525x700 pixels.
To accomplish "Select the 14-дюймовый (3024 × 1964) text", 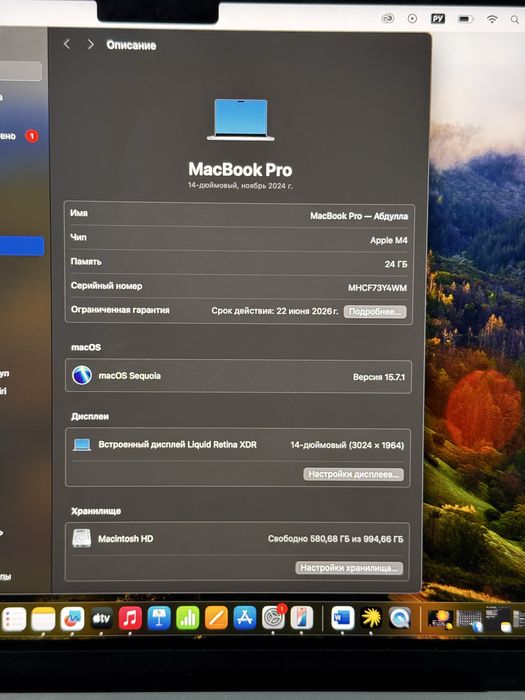I will (x=347, y=445).
